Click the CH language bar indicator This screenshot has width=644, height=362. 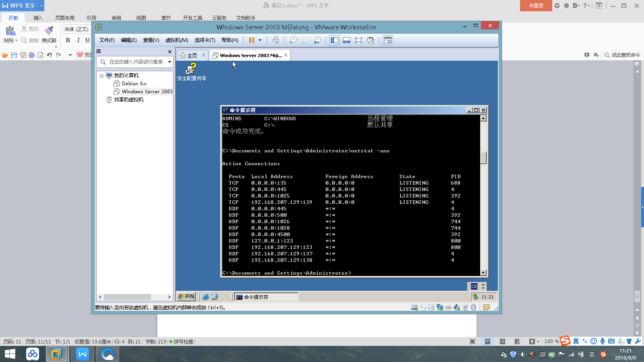(x=474, y=286)
